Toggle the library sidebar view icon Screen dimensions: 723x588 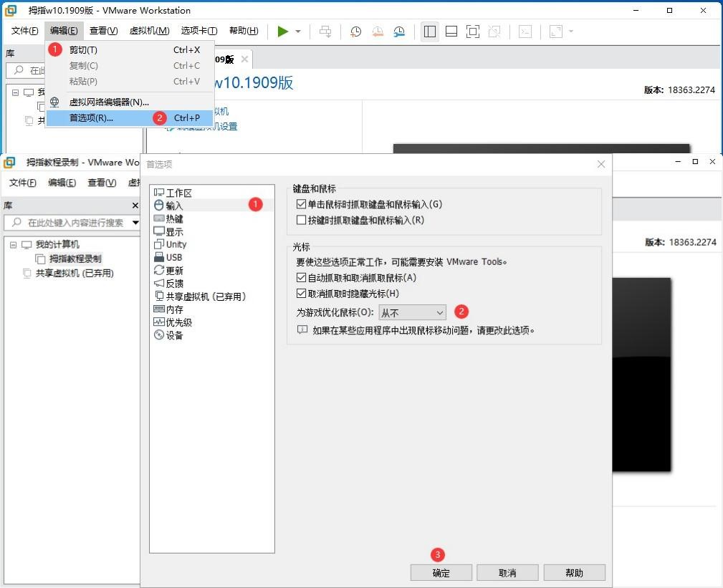430,31
